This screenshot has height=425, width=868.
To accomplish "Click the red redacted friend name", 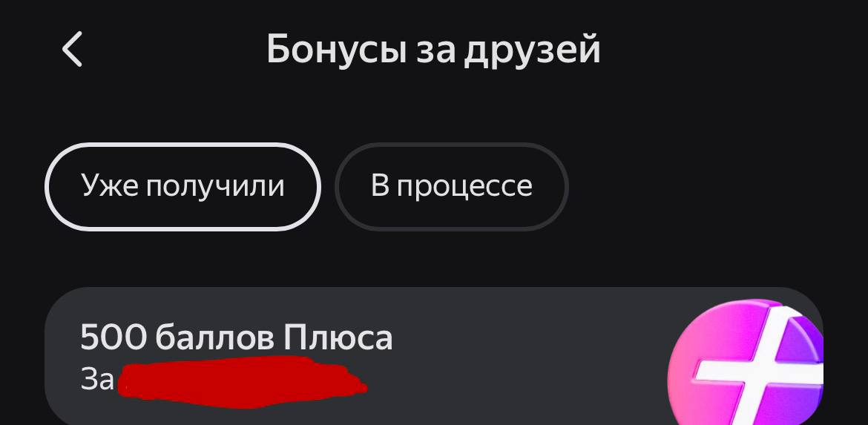I will 243,382.
